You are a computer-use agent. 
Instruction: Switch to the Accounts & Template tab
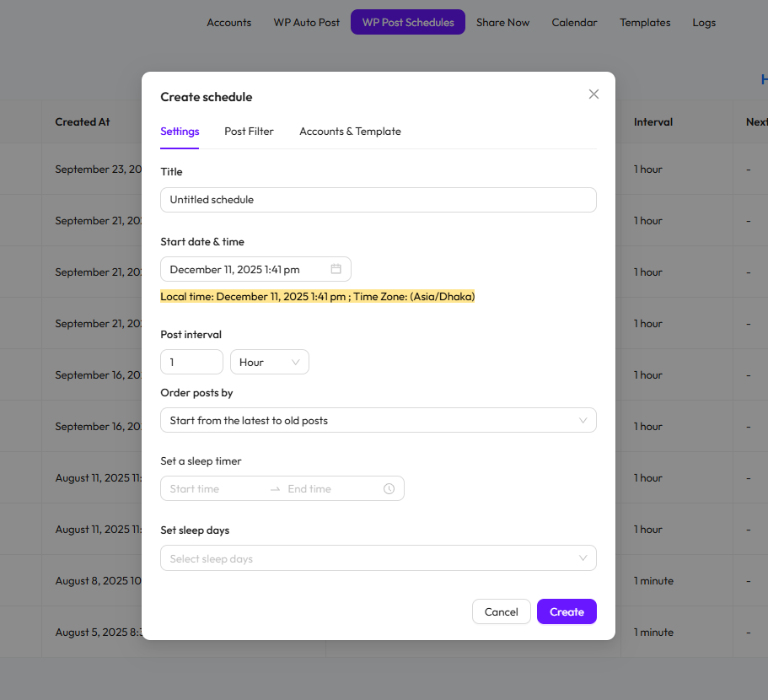(x=350, y=132)
